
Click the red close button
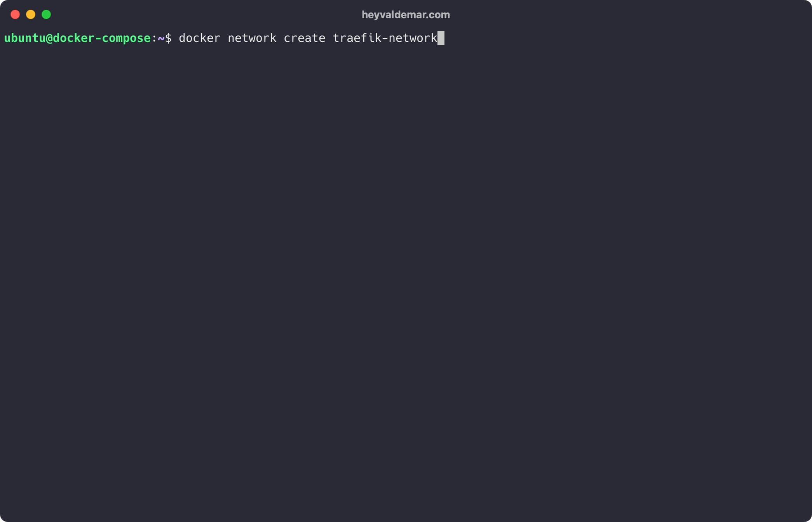coord(15,15)
